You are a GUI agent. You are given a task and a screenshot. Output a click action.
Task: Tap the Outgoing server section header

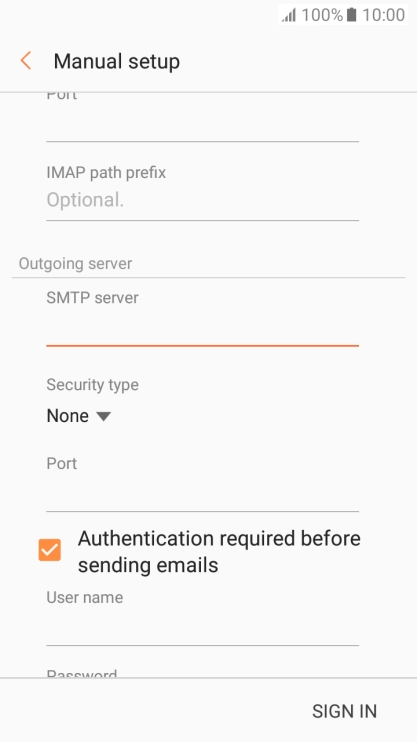tap(75, 264)
